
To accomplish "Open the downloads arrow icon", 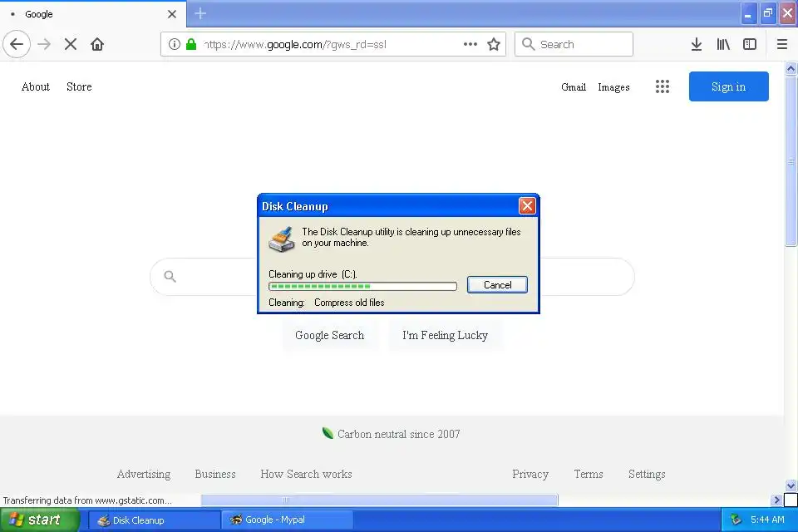I will point(697,44).
